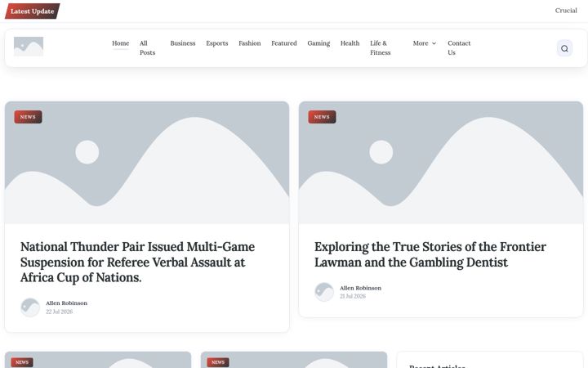Expand the More menu chevron
The width and height of the screenshot is (588, 368).
434,43
